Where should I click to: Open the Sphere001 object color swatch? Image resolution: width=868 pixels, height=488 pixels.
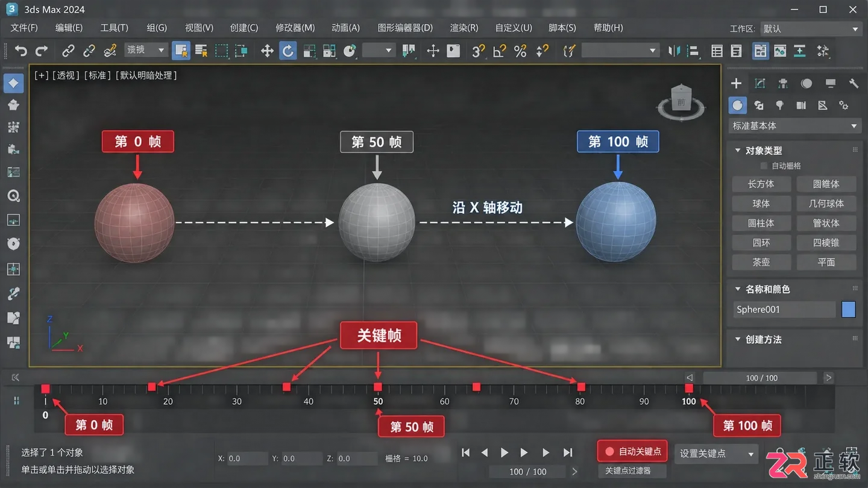click(x=848, y=310)
